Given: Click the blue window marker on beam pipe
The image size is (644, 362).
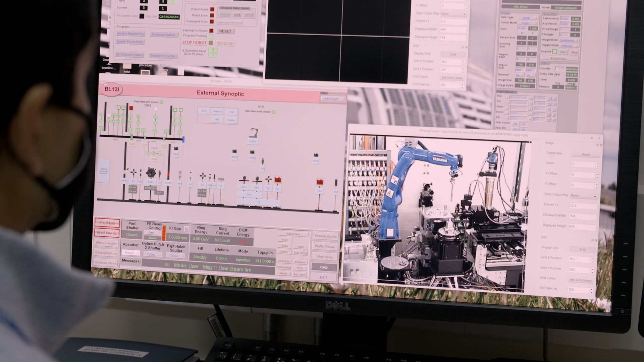Looking at the screenshot, I should [x=183, y=139].
